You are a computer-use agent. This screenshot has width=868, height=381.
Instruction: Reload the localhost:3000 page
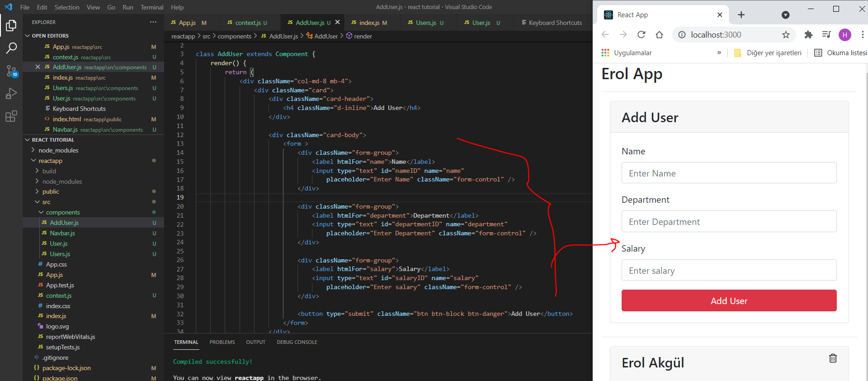coord(641,35)
